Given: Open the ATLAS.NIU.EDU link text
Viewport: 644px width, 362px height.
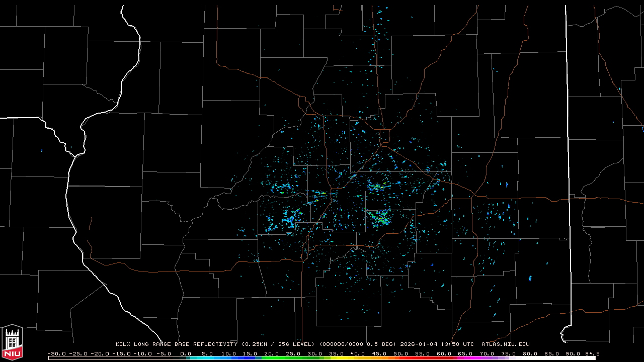Looking at the screenshot, I should 505,344.
